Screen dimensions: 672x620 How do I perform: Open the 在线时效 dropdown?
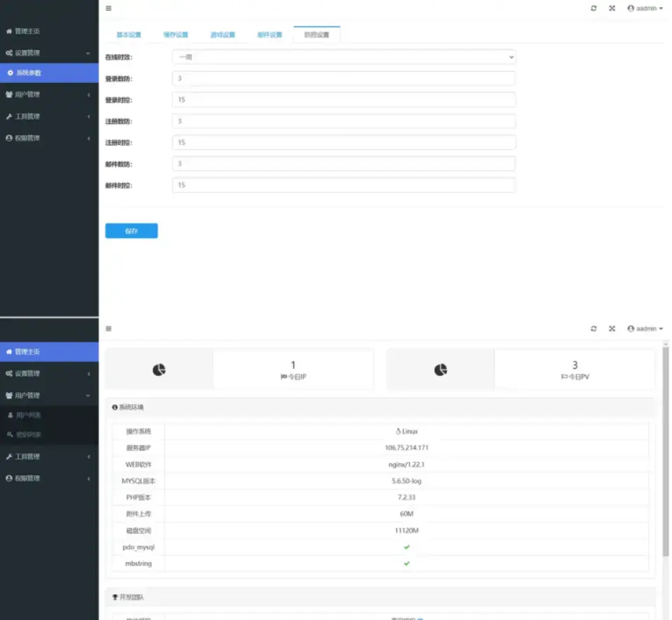click(343, 57)
